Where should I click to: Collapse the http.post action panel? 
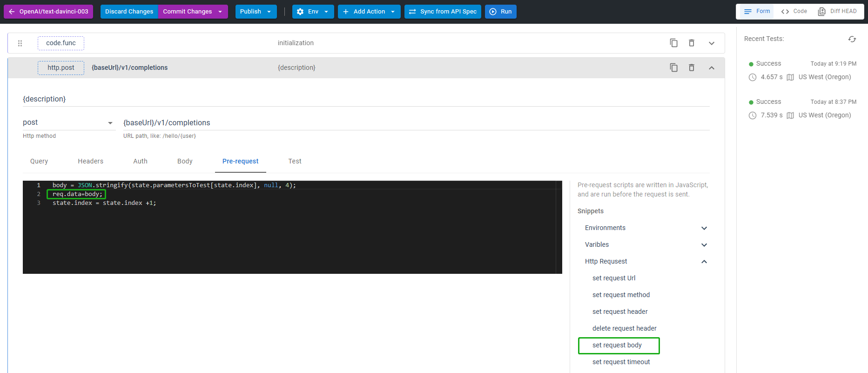click(711, 68)
